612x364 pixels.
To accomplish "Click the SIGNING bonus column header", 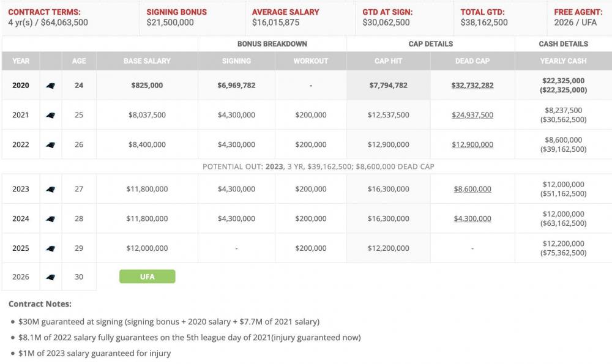I will click(x=236, y=61).
